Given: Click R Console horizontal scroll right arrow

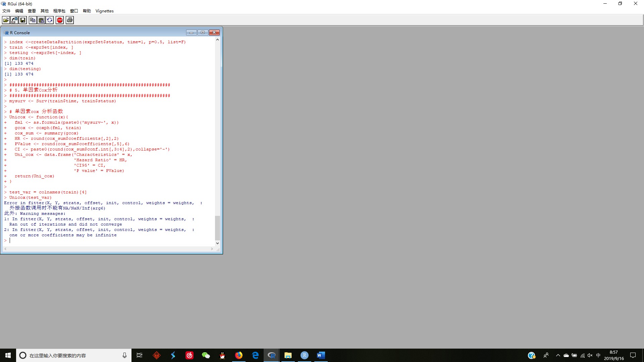Looking at the screenshot, I should coord(212,249).
